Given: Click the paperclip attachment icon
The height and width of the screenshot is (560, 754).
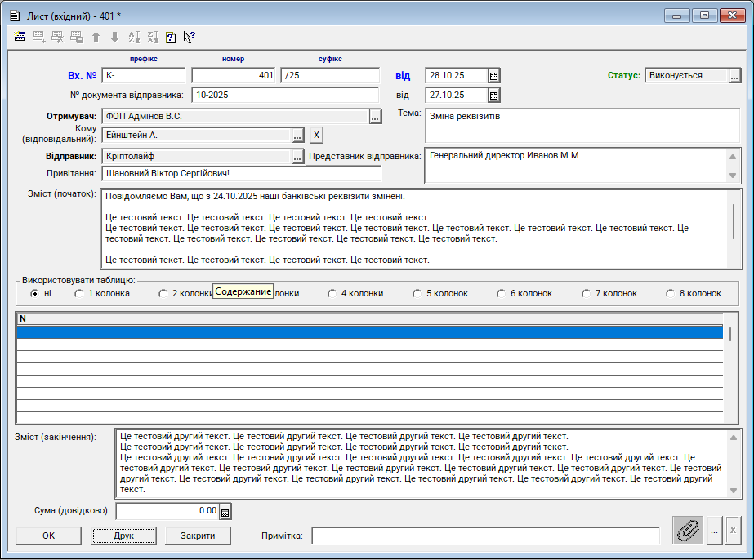Looking at the screenshot, I should [688, 531].
